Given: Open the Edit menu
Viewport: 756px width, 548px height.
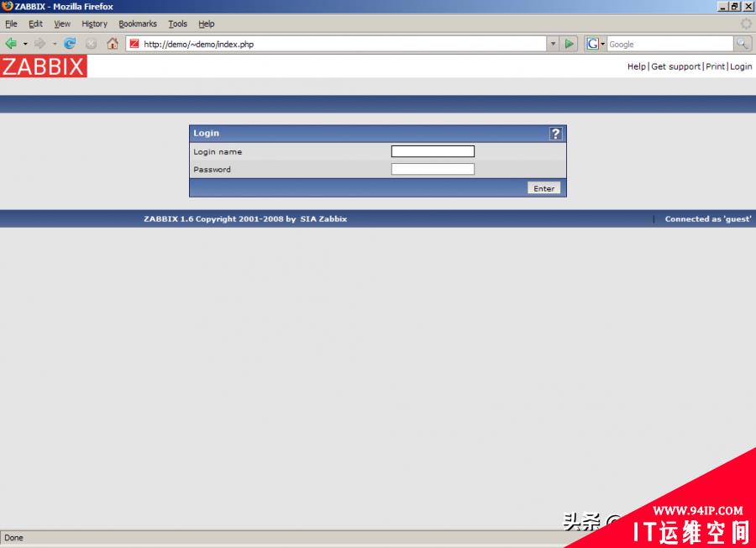Looking at the screenshot, I should tap(35, 24).
